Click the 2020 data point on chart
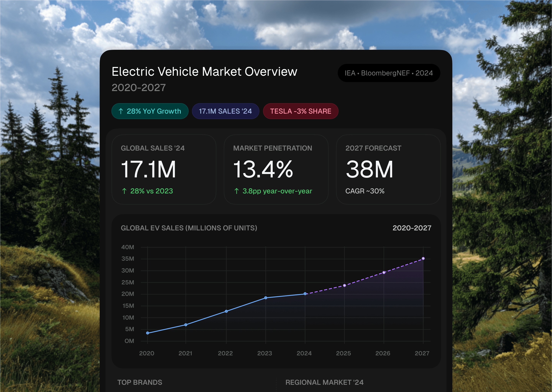 [148, 333]
